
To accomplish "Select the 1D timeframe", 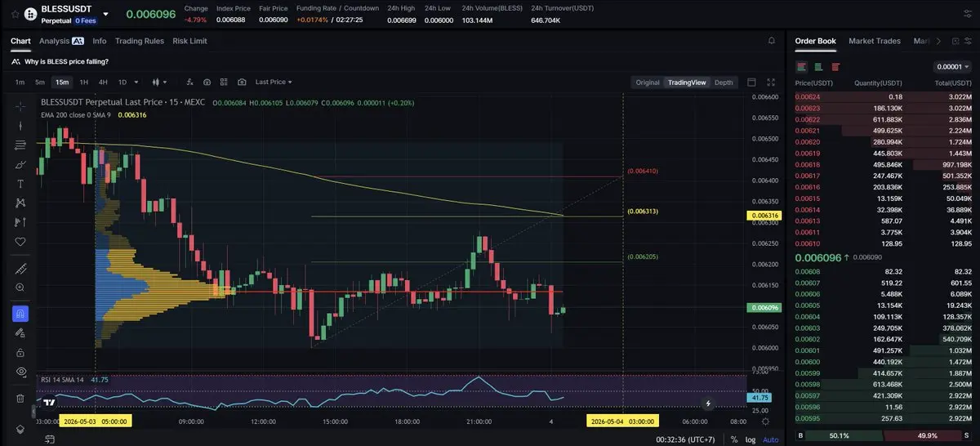I will pos(122,82).
